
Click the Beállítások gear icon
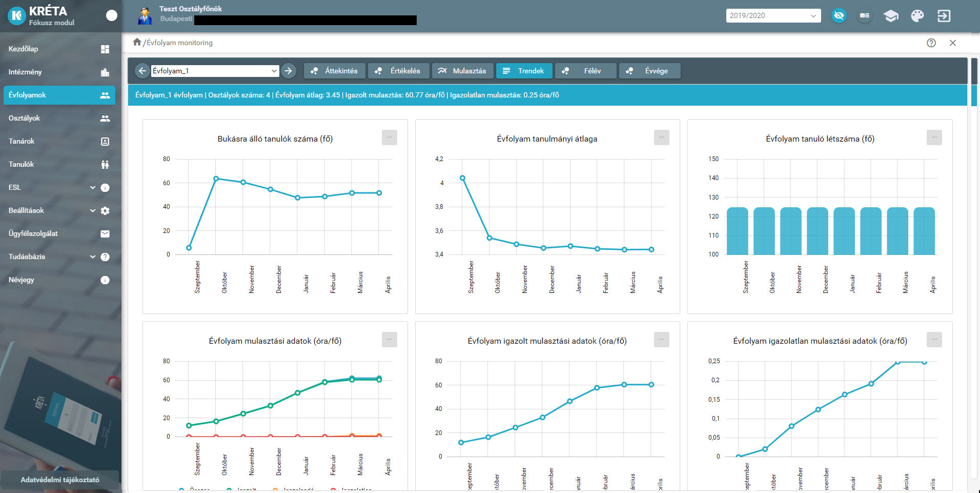tap(105, 211)
